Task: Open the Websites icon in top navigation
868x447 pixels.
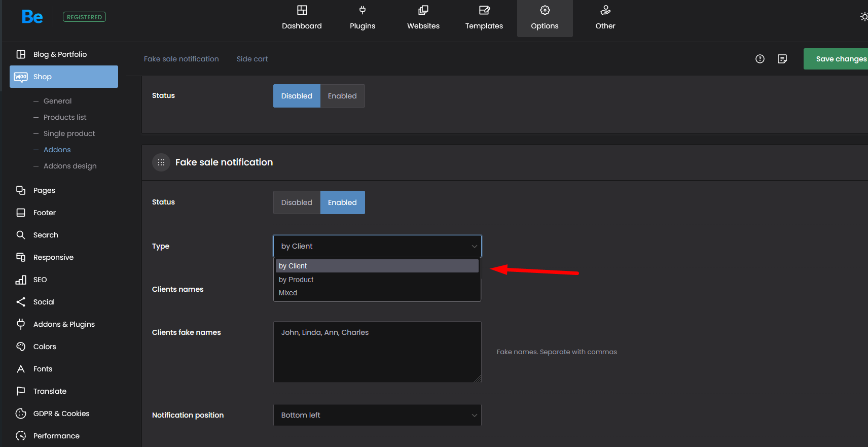Action: [423, 10]
